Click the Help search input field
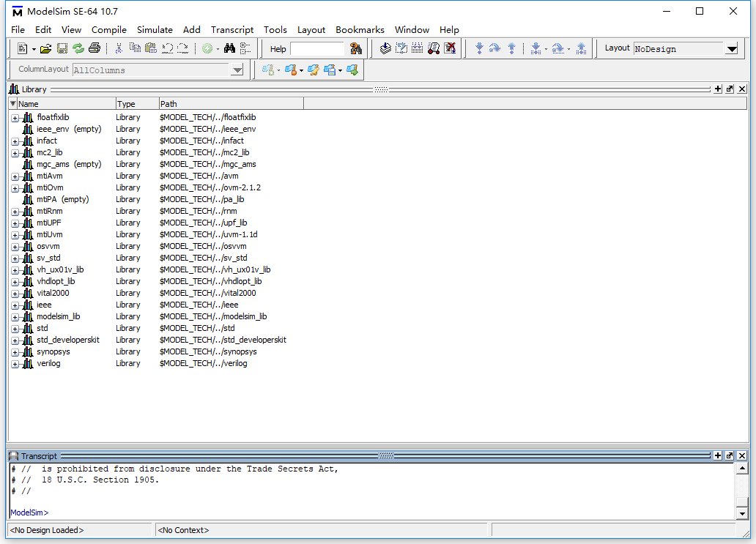 pyautogui.click(x=317, y=48)
